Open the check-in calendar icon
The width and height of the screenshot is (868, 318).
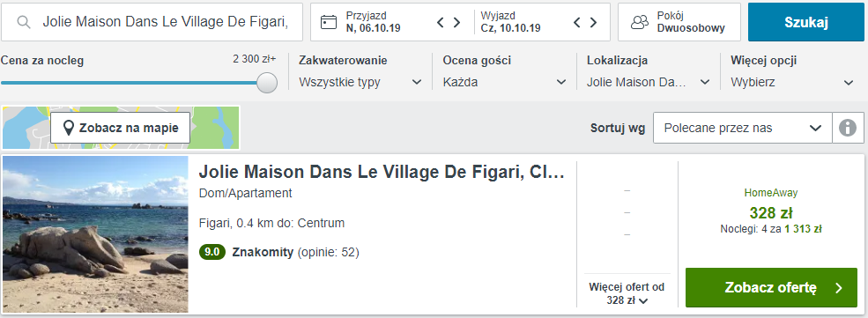coord(329,22)
